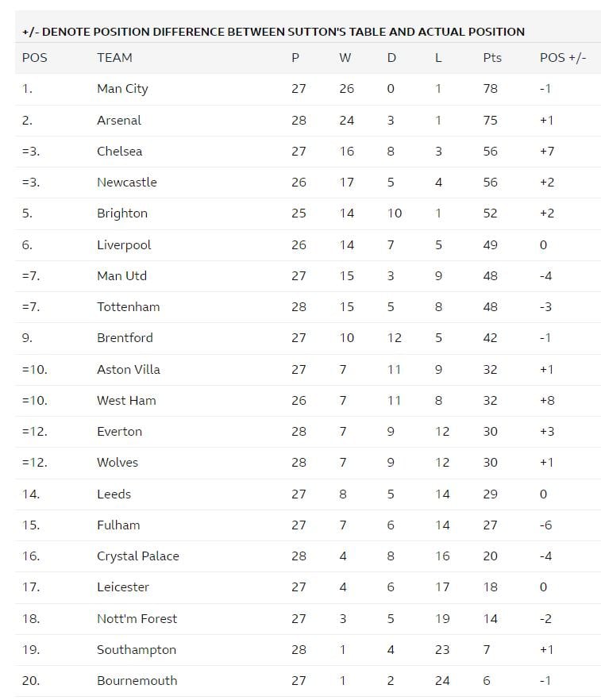Click the Pts column header
The image size is (601, 700).
(x=492, y=58)
